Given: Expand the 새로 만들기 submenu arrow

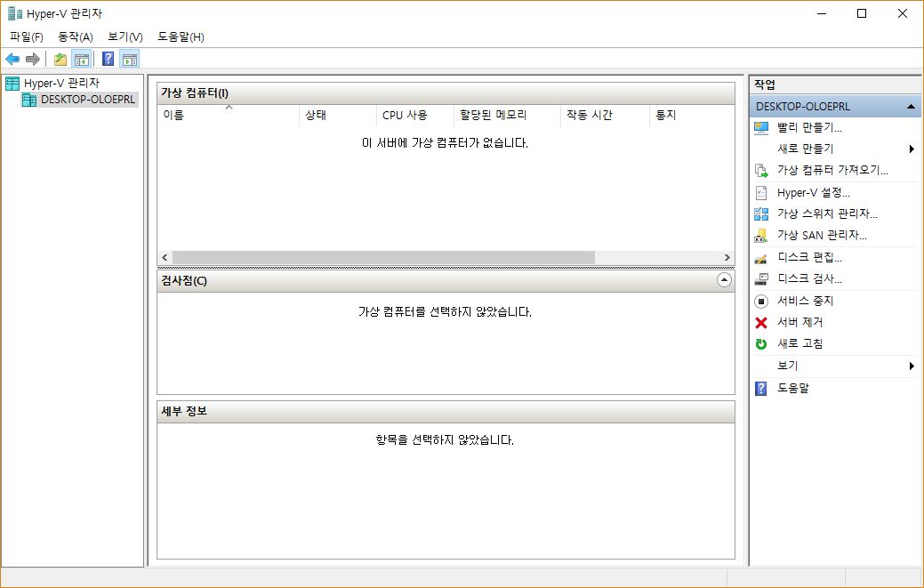Looking at the screenshot, I should (912, 149).
